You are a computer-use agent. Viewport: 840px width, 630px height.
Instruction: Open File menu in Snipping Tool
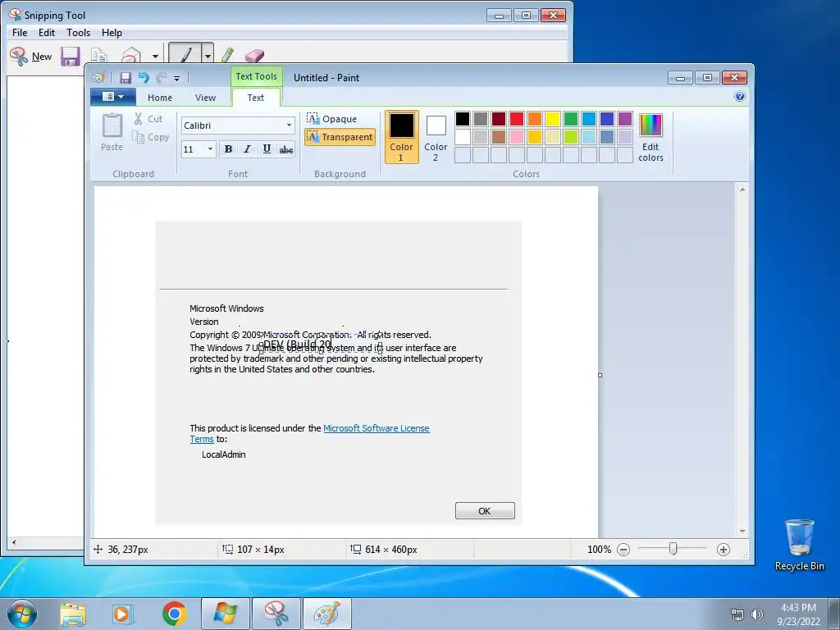tap(20, 33)
